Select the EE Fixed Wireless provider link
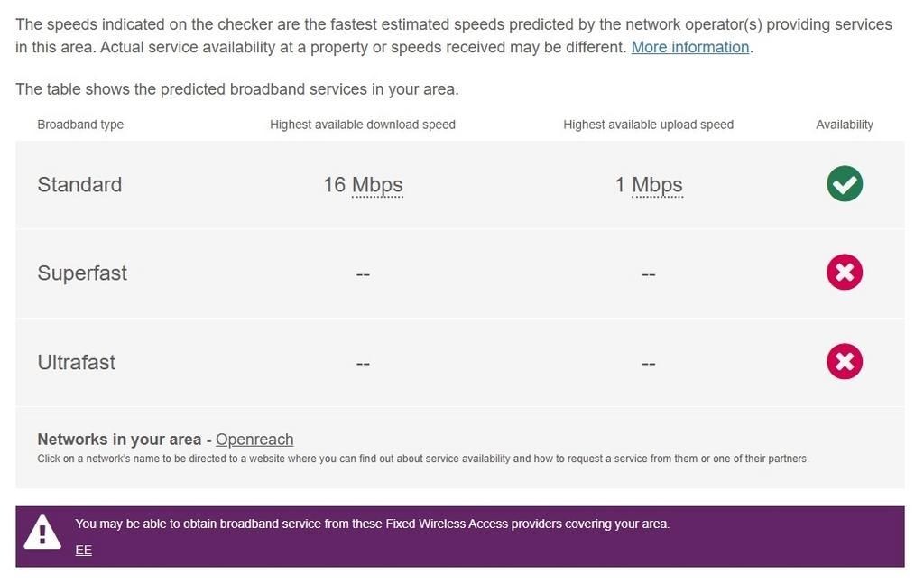Image resolution: width=924 pixels, height=584 pixels. 84,550
